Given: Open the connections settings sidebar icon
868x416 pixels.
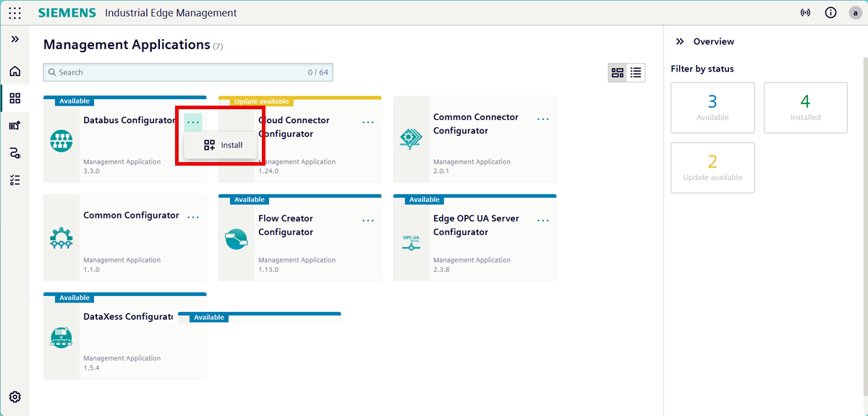Looking at the screenshot, I should tap(15, 153).
